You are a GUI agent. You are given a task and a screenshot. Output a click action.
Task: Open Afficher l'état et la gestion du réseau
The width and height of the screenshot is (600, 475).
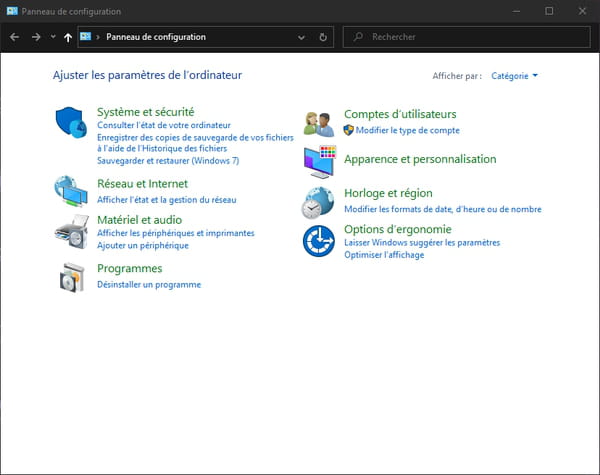[166, 199]
